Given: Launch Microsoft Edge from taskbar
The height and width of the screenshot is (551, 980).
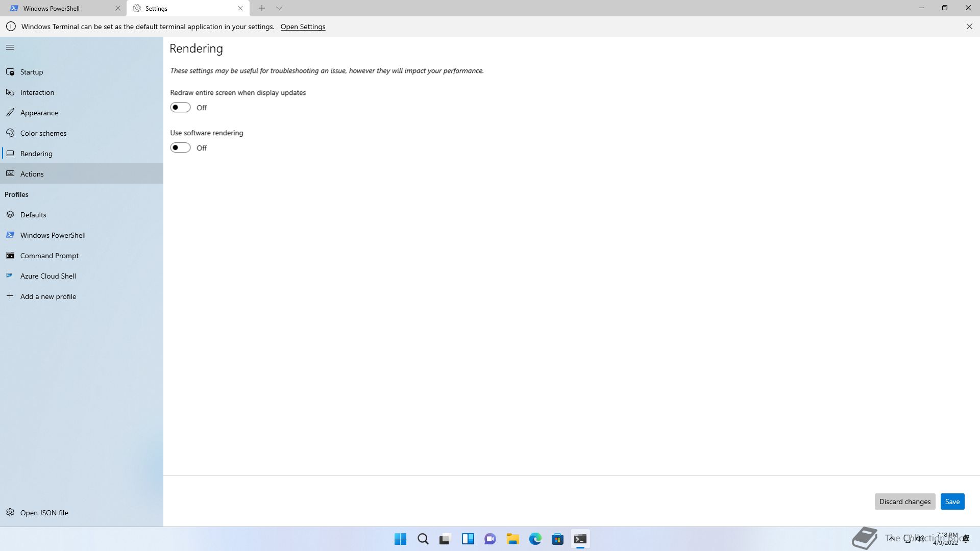Looking at the screenshot, I should (x=535, y=539).
